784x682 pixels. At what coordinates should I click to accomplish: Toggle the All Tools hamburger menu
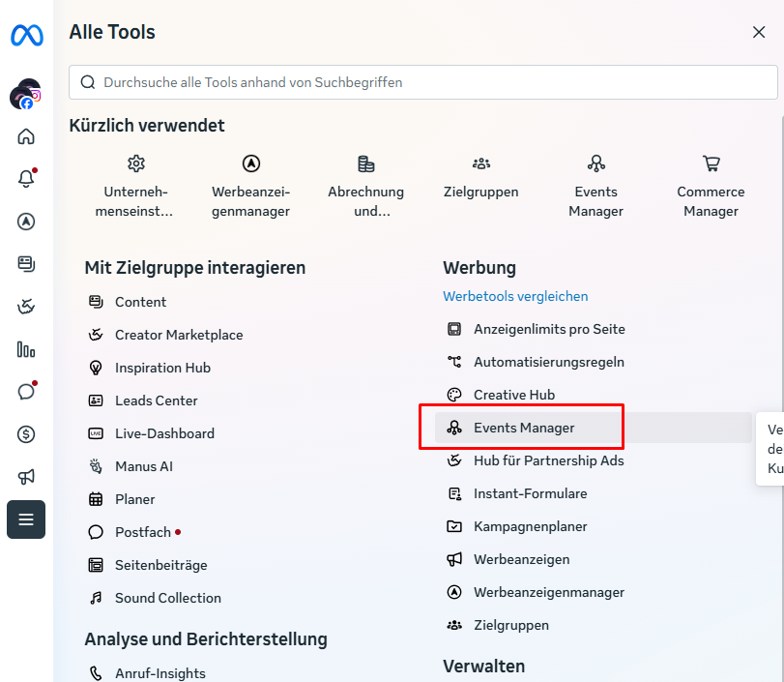[26, 519]
